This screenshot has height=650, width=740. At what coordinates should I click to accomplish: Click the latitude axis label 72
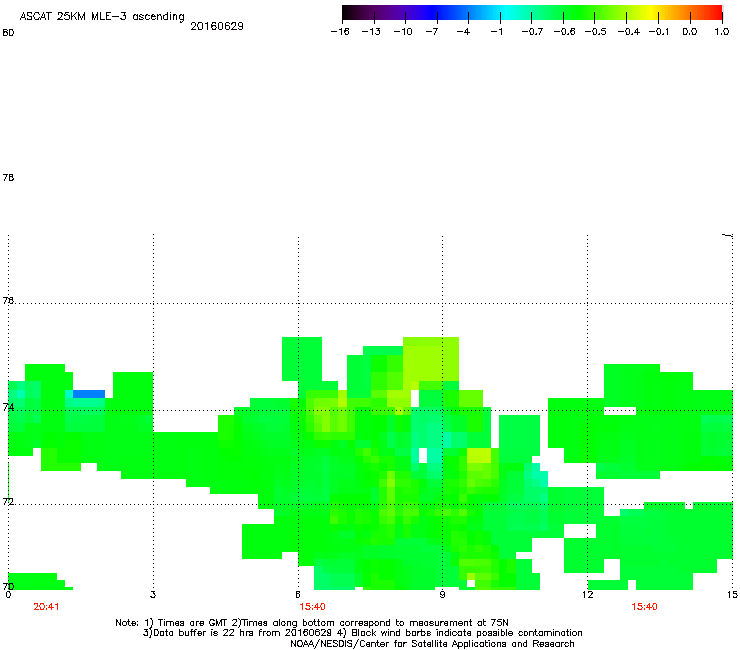pyautogui.click(x=8, y=502)
